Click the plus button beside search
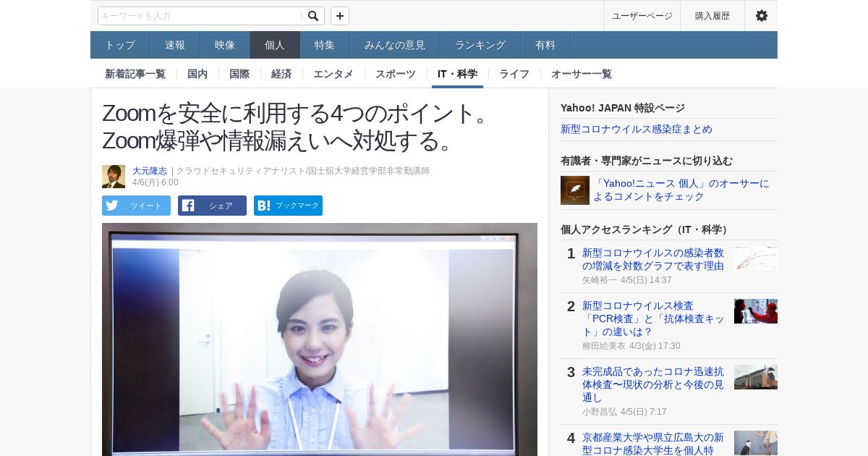The width and height of the screenshot is (868, 456). click(x=340, y=16)
